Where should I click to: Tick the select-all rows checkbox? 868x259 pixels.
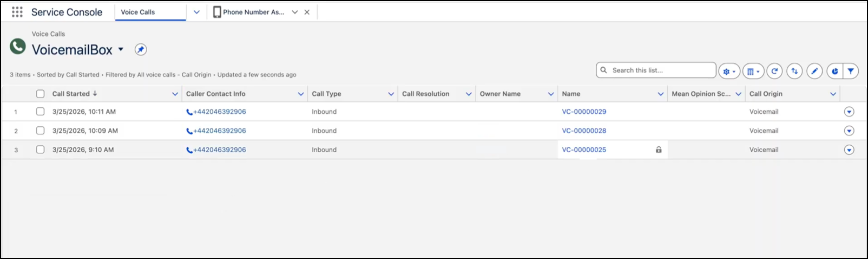tap(40, 94)
